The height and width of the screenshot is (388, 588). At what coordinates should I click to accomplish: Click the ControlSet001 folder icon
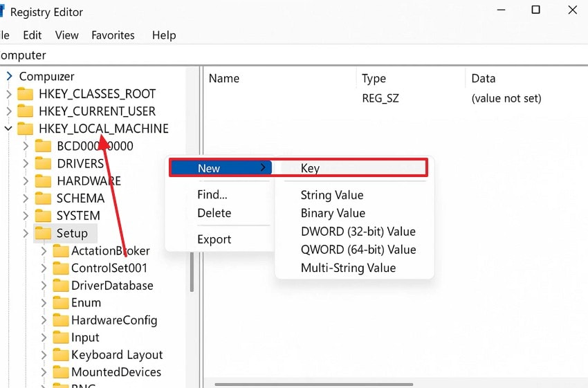(x=60, y=268)
